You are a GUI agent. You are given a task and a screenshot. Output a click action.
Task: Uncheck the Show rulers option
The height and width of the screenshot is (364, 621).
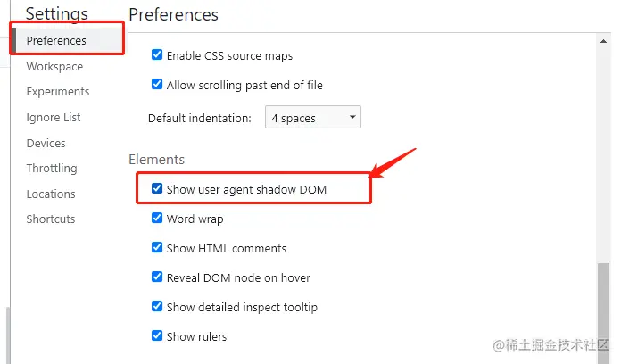[157, 335]
